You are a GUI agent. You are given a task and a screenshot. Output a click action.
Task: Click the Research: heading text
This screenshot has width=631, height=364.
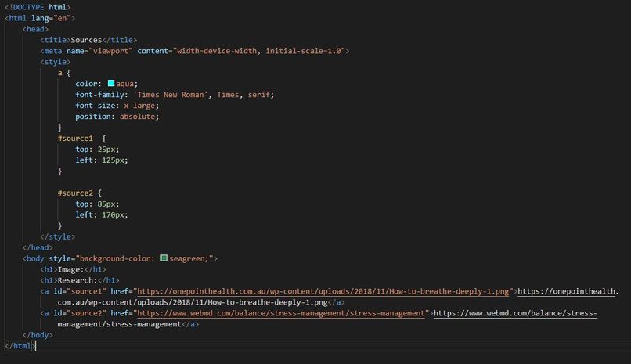pyautogui.click(x=78, y=280)
